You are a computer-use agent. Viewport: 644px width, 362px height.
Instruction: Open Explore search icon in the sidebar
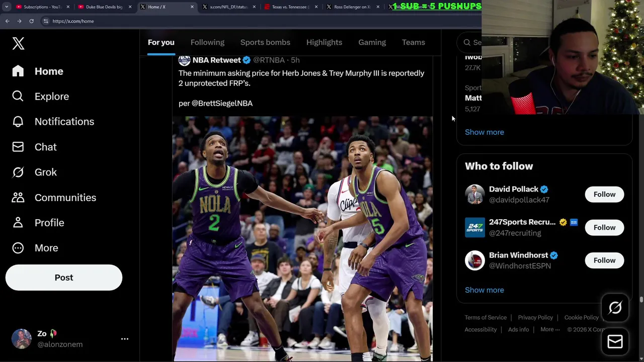(18, 96)
